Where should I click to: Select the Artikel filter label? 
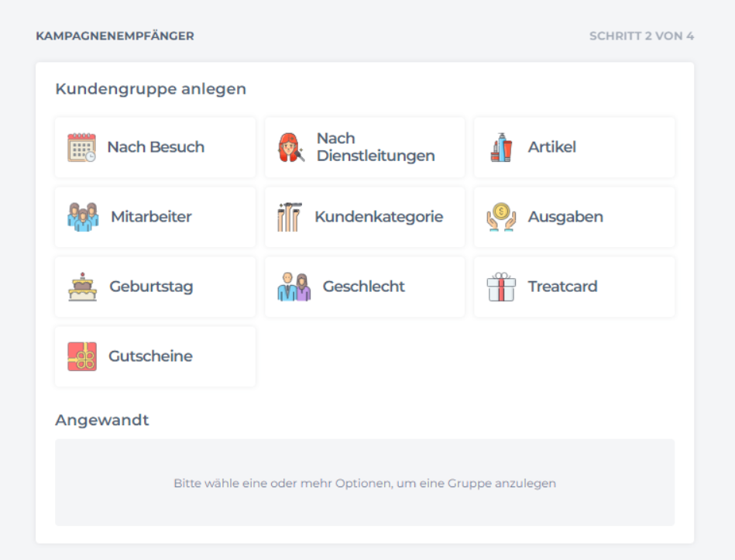(x=551, y=147)
